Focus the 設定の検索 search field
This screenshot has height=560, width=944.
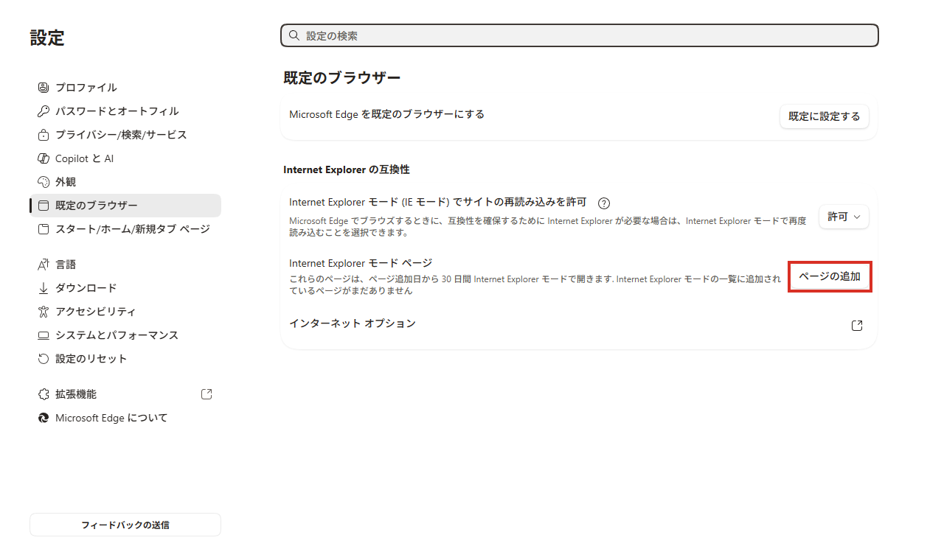[x=580, y=35]
